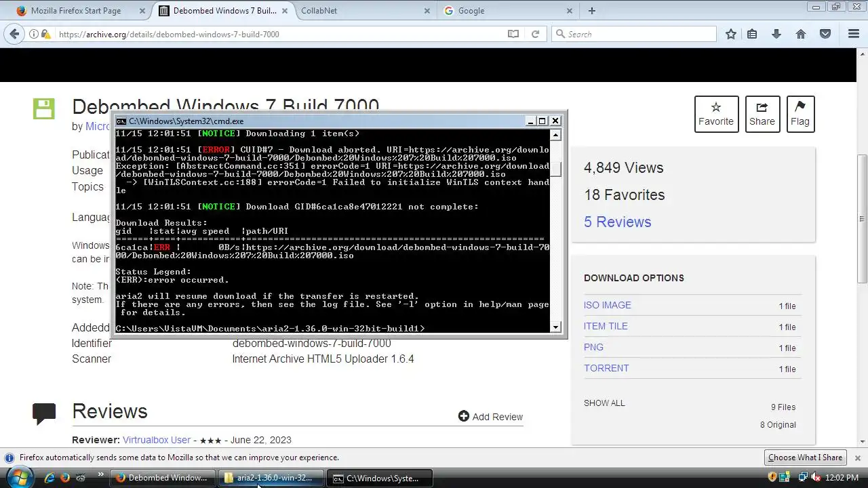Bookmark this page with star icon
This screenshot has width=868, height=488.
pyautogui.click(x=730, y=34)
